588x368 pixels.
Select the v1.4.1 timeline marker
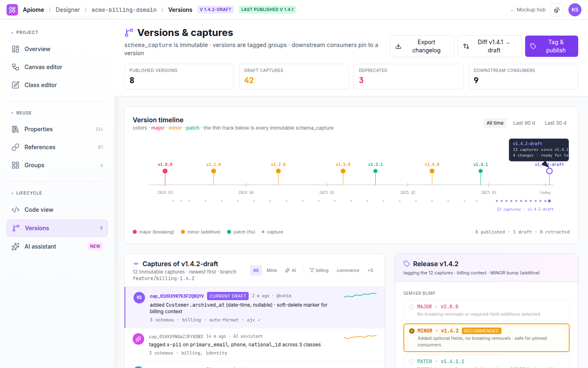pos(481,171)
